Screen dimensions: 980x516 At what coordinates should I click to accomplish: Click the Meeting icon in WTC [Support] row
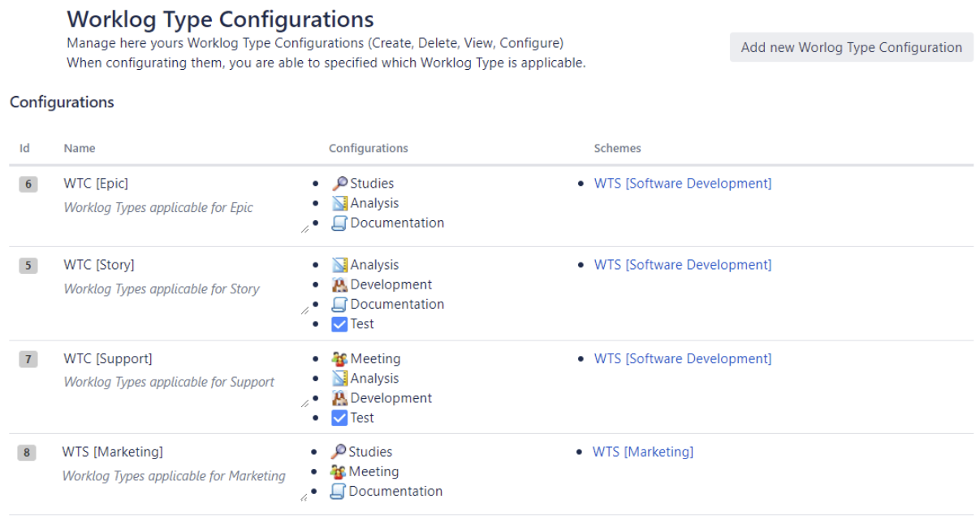[x=341, y=358]
